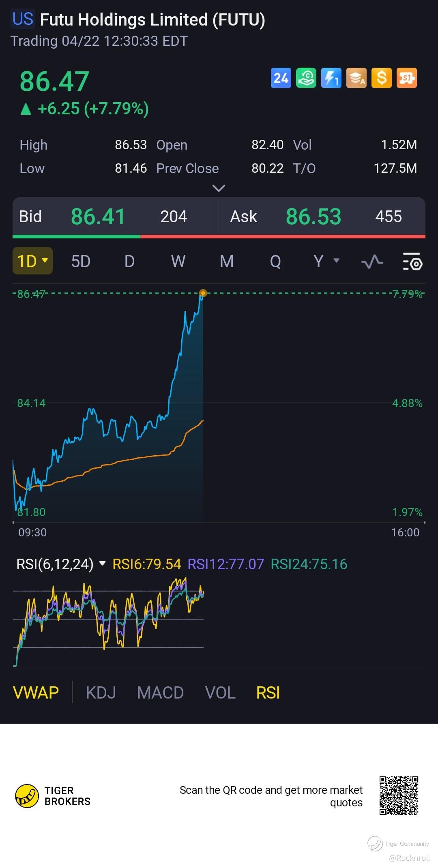Viewport: 438px width, 868px height.
Task: Tap the blue lightning bolt icon
Action: click(x=331, y=78)
